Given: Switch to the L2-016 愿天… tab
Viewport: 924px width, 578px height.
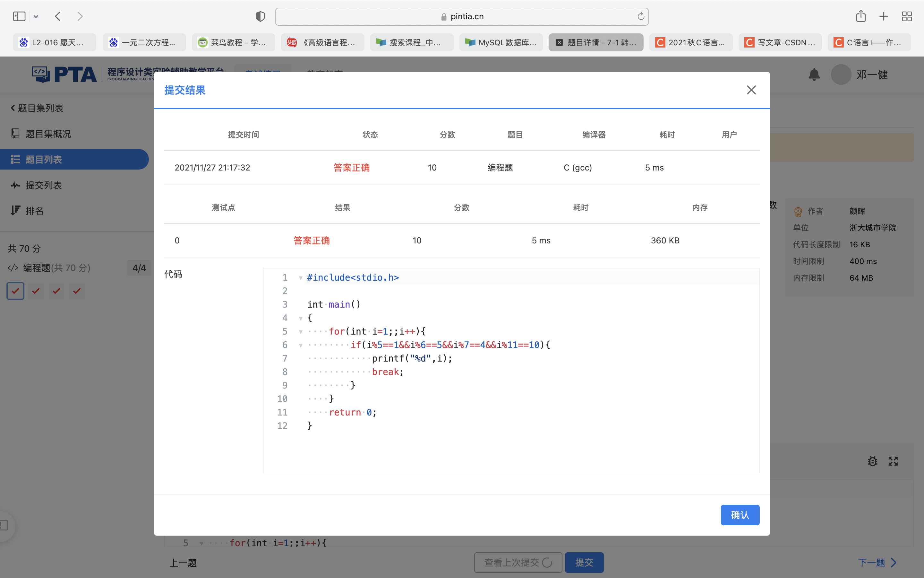Looking at the screenshot, I should [x=55, y=42].
